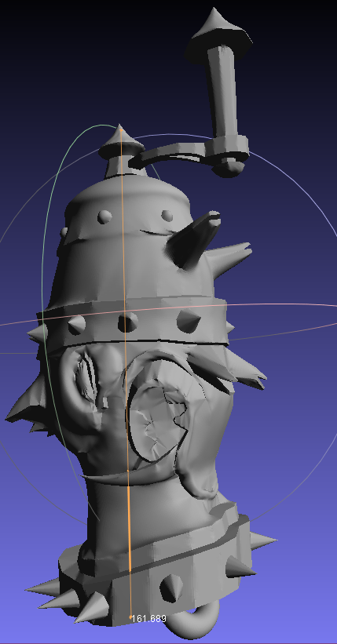Select the right round rivet on helmet dome
Image resolution: width=337 pixels, height=644 pixels.
coord(167,215)
